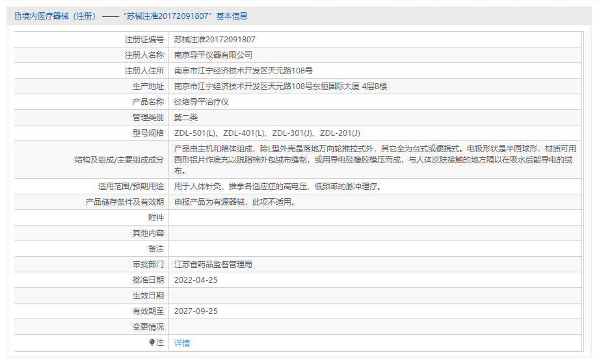The width and height of the screenshot is (601, 364).
Task: Click management category value 第二类
Action: click(x=186, y=117)
